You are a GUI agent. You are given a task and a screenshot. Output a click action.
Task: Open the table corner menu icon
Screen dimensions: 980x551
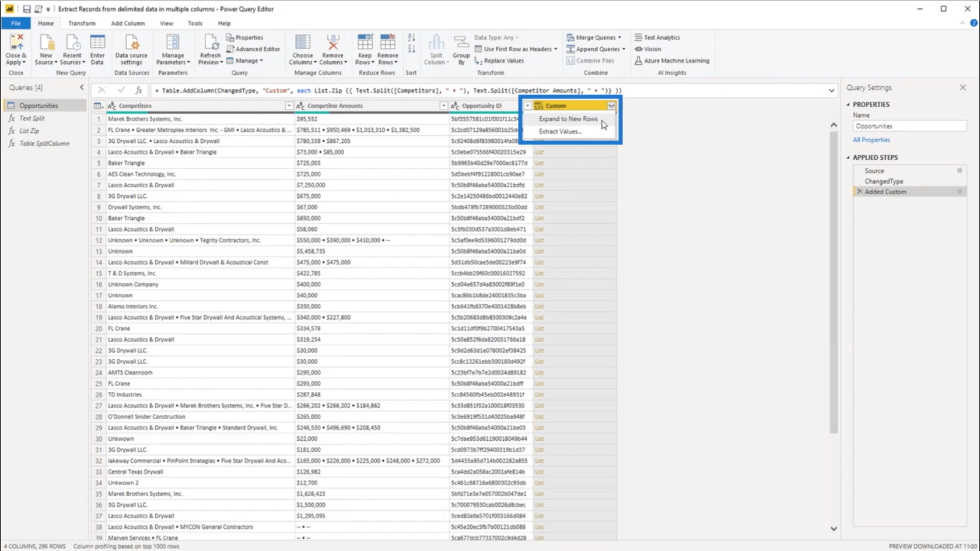[98, 106]
